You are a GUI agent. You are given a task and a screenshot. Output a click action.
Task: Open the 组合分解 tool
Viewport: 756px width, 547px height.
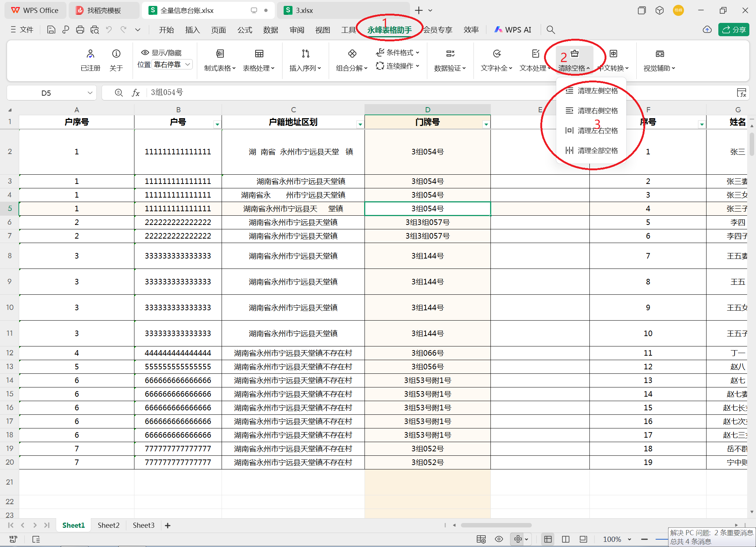click(x=352, y=54)
